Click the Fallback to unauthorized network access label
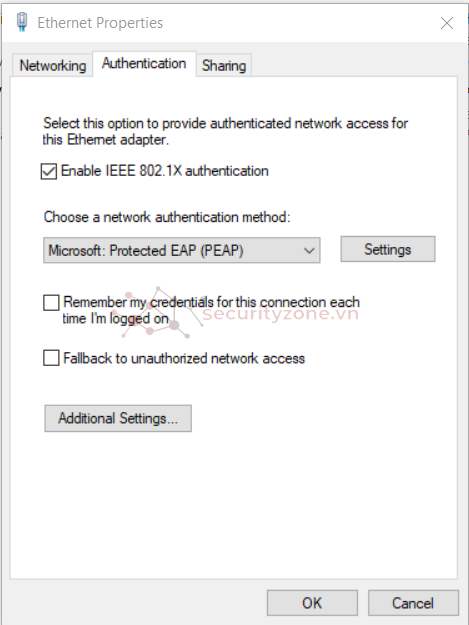 pyautogui.click(x=184, y=358)
